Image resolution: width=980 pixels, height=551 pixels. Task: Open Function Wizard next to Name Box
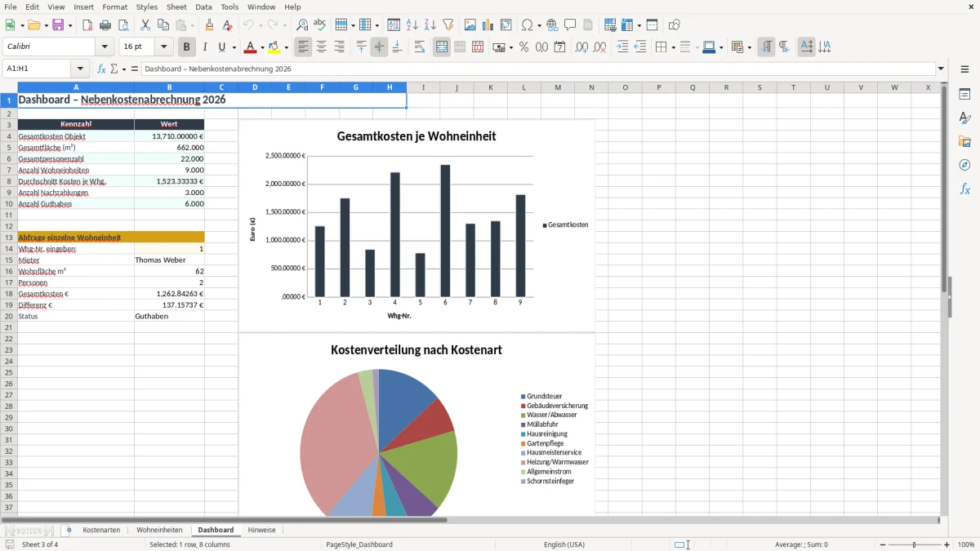pyautogui.click(x=102, y=69)
